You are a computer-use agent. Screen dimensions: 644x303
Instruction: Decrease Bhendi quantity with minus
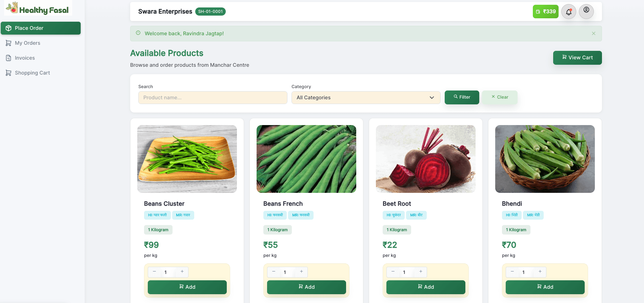point(512,272)
